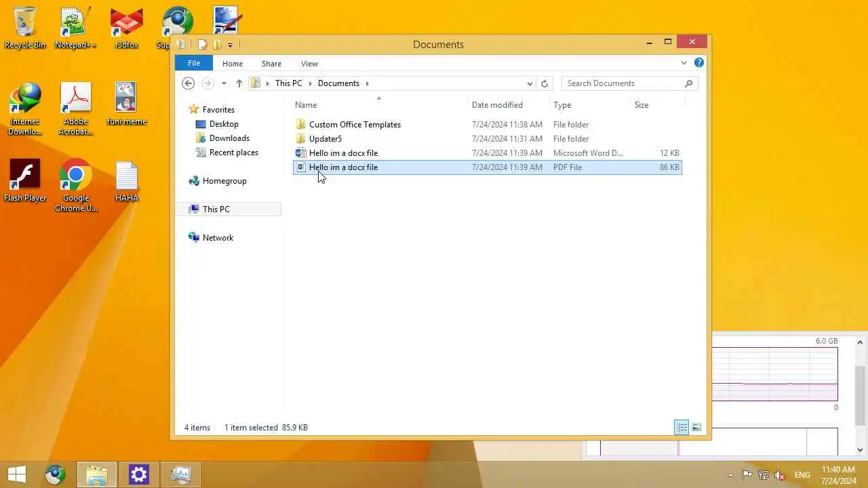Open File Explorer on the taskbar
868x488 pixels.
click(96, 475)
